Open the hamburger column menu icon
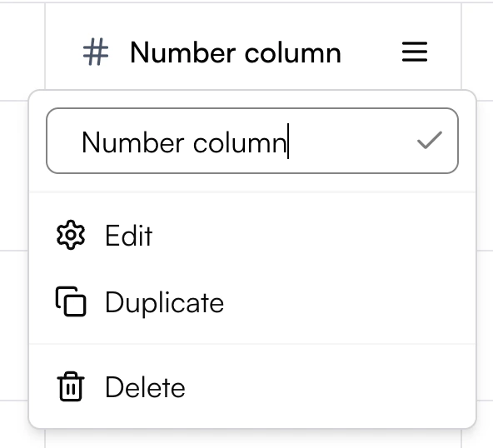493x448 pixels. [415, 52]
